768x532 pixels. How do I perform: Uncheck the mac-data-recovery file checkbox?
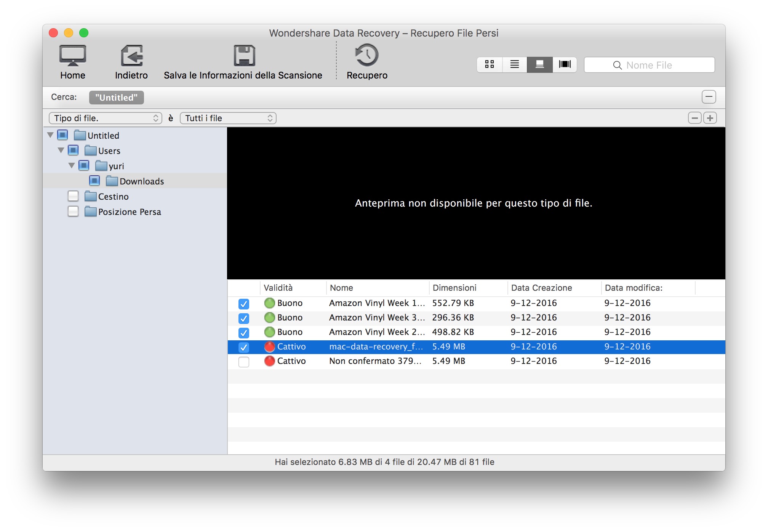[x=244, y=347]
